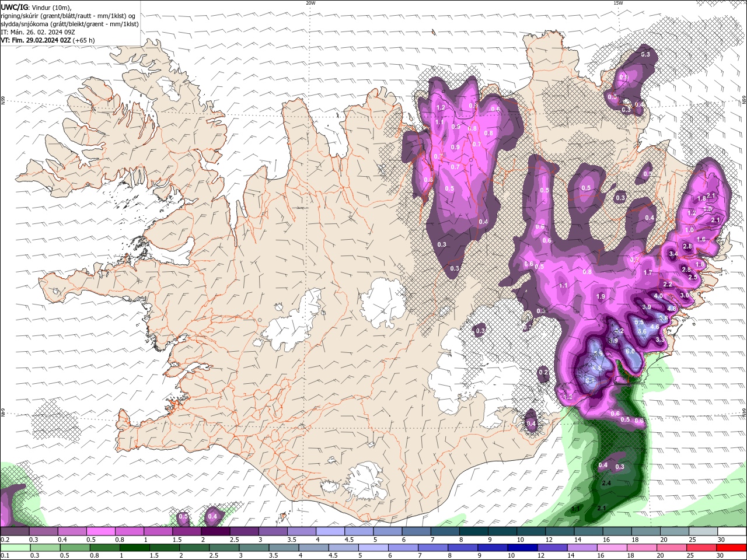Select the darkest green 1 swatch in the lower legend

click(x=134, y=548)
